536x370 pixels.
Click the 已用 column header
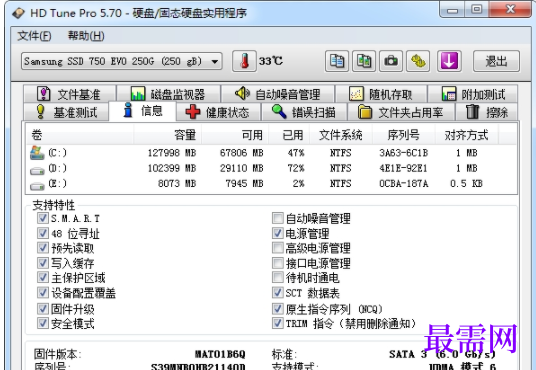[289, 135]
